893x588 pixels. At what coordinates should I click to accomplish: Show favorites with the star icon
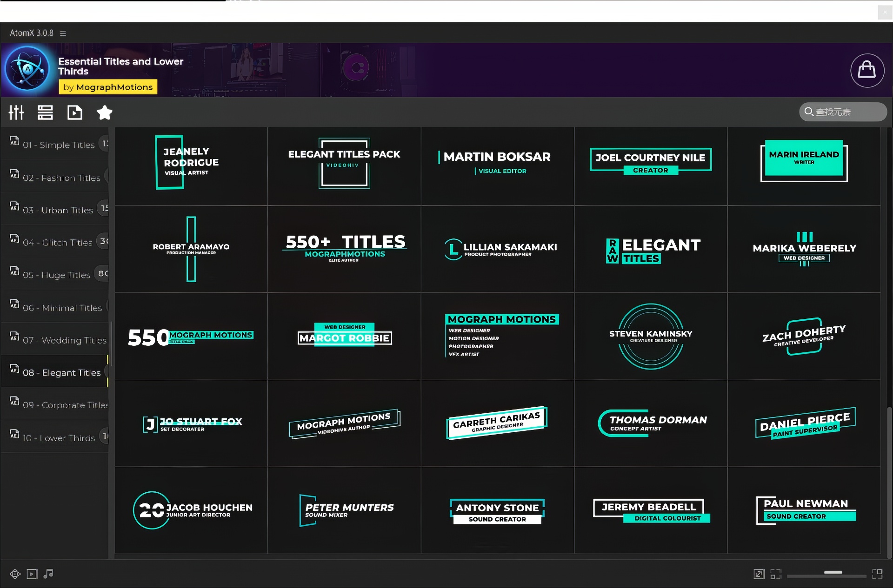point(105,112)
